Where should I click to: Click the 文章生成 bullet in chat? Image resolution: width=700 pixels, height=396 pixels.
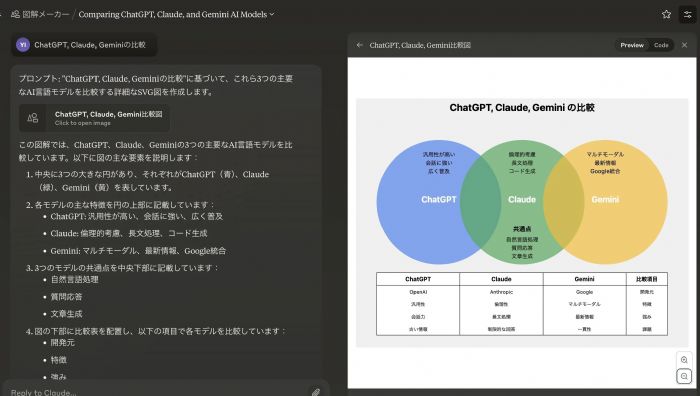(66, 314)
